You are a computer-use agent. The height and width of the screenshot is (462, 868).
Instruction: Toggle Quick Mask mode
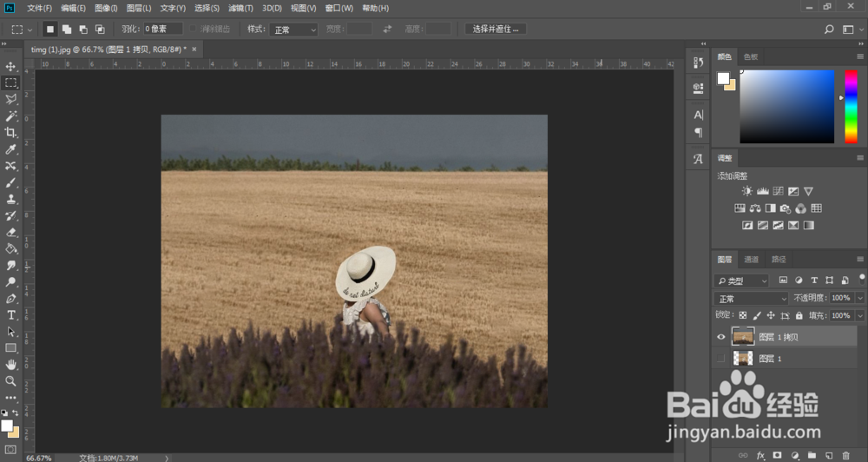(x=10, y=449)
